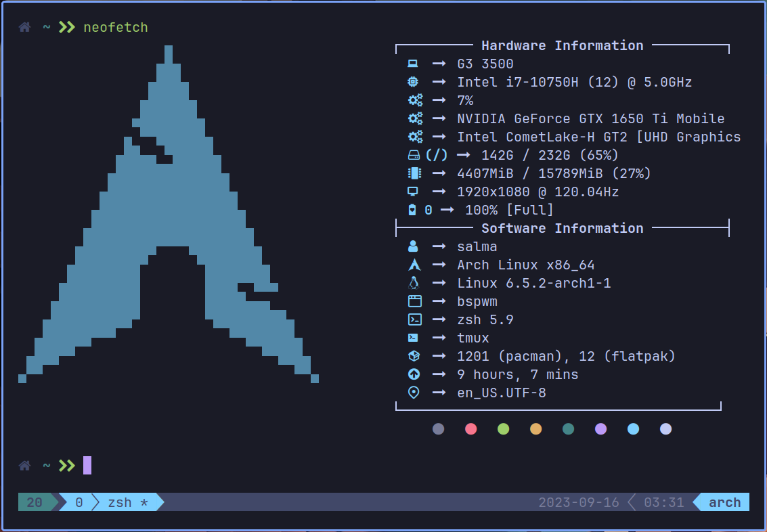The width and height of the screenshot is (767, 532).
Task: Click the Software Information heading
Action: (x=563, y=228)
